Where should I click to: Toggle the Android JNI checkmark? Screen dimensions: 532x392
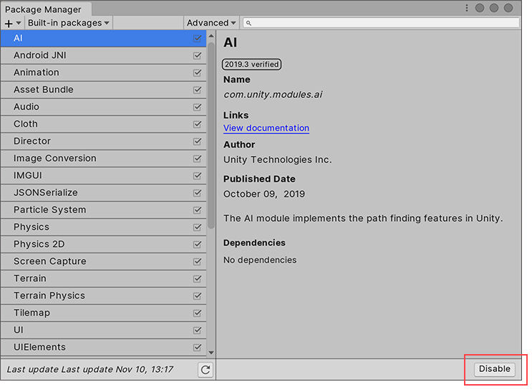click(x=197, y=56)
